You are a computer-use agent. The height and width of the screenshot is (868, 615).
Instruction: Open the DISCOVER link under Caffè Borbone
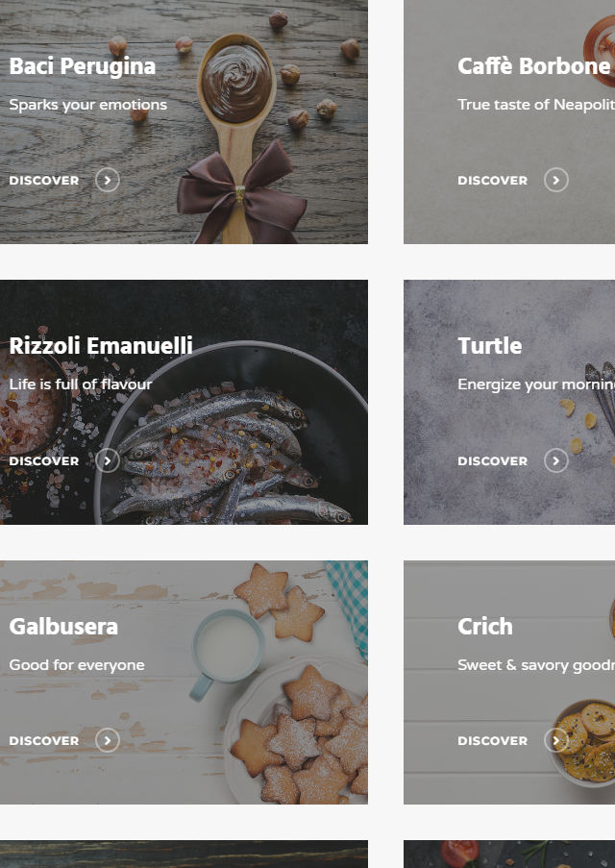[x=493, y=181]
